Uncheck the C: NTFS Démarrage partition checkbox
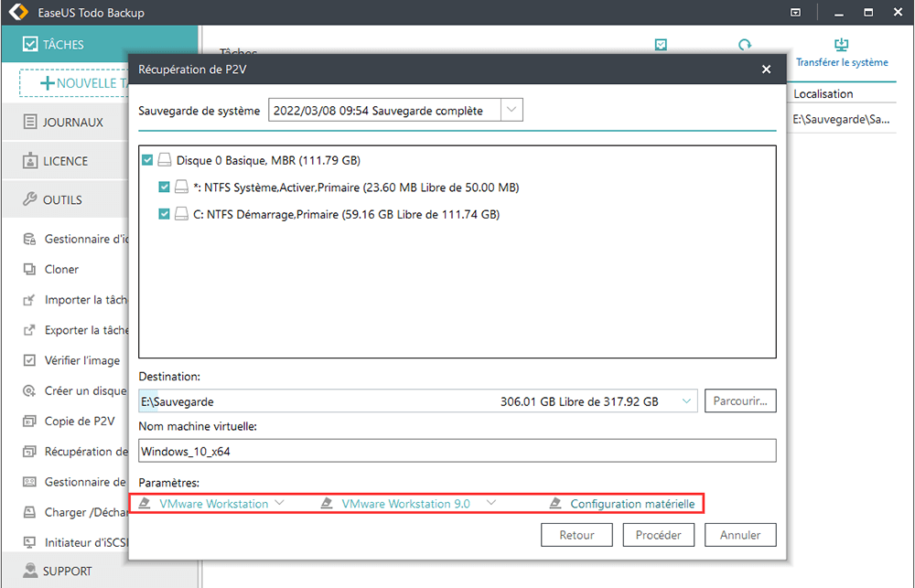Image resolution: width=915 pixels, height=588 pixels. 164,214
